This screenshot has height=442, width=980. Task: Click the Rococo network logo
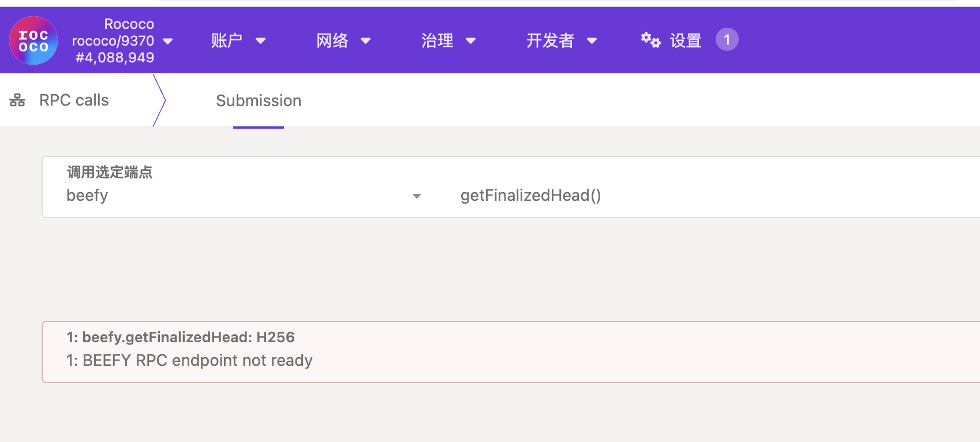(33, 40)
